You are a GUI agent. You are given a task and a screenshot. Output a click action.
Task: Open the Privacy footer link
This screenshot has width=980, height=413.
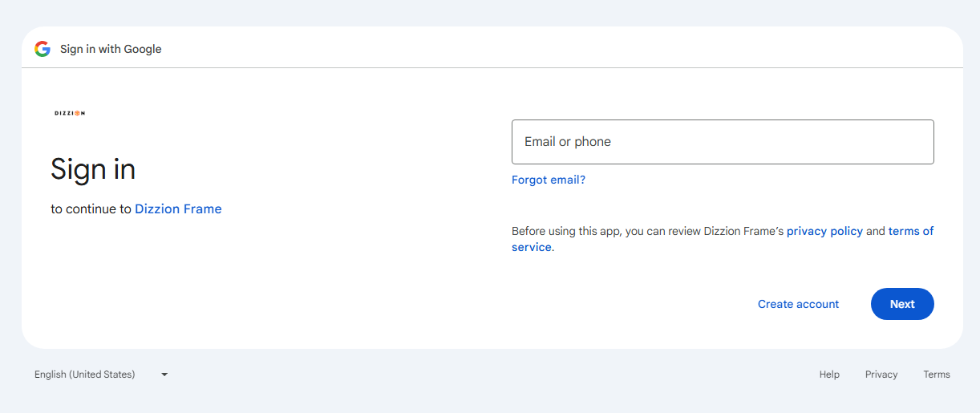(881, 375)
